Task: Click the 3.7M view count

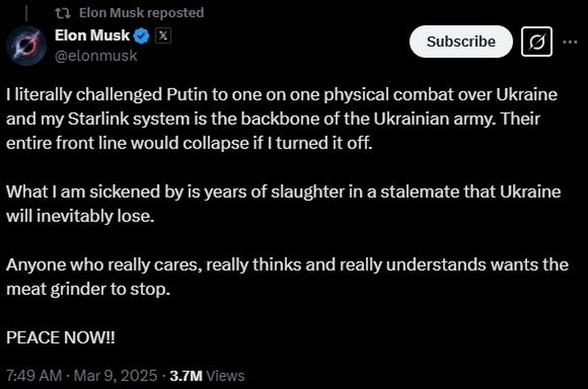Action: tap(186, 376)
